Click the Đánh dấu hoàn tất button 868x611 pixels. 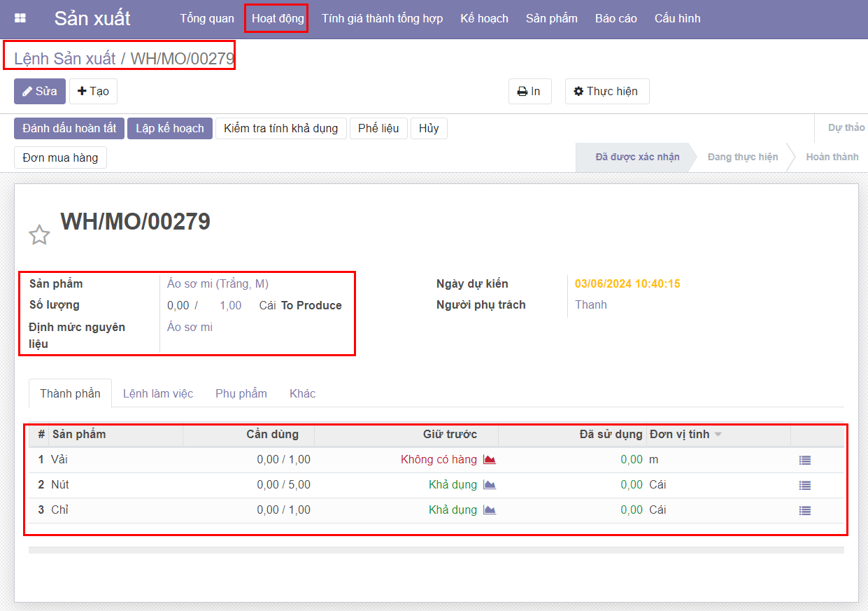pyautogui.click(x=69, y=129)
